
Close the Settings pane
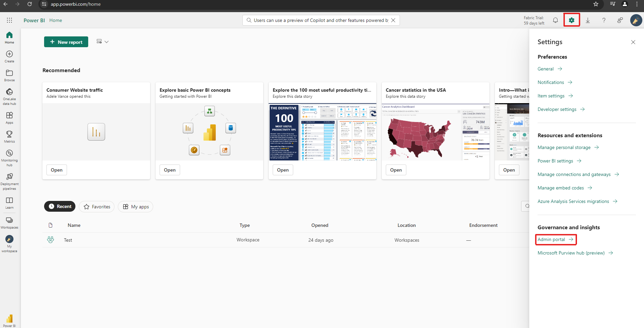(x=633, y=42)
